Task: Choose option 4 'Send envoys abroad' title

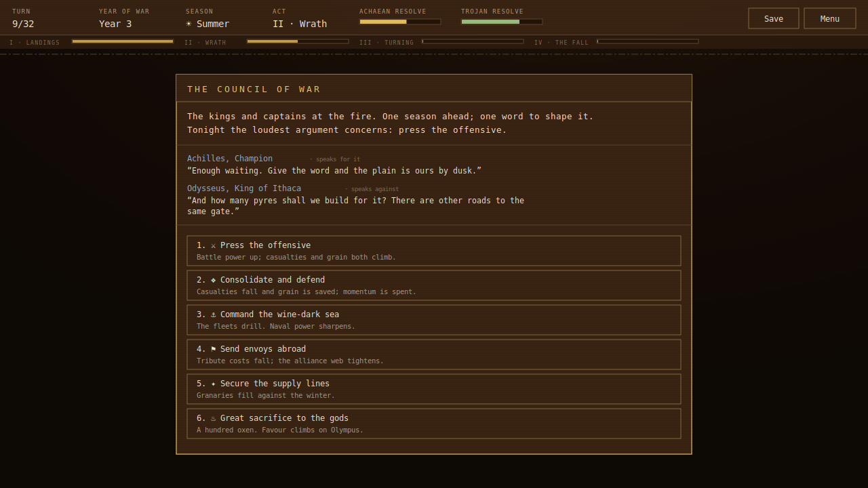Action: click(x=263, y=349)
